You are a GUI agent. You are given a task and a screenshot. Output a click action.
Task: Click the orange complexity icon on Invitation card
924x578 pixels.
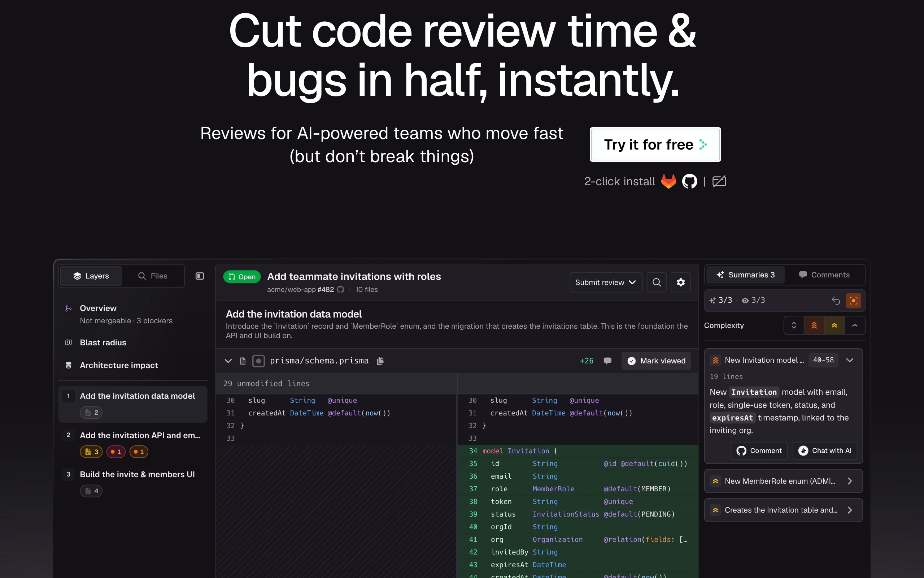715,360
